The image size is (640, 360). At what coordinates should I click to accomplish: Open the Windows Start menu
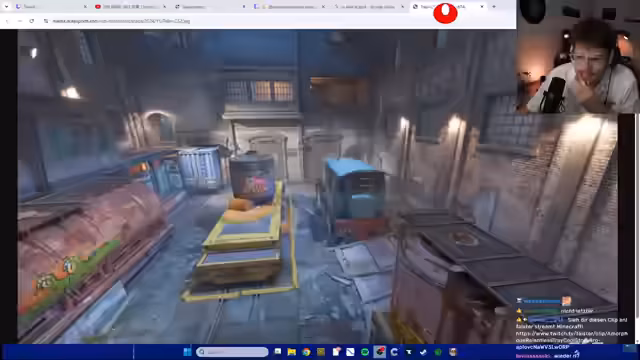[x=187, y=352]
